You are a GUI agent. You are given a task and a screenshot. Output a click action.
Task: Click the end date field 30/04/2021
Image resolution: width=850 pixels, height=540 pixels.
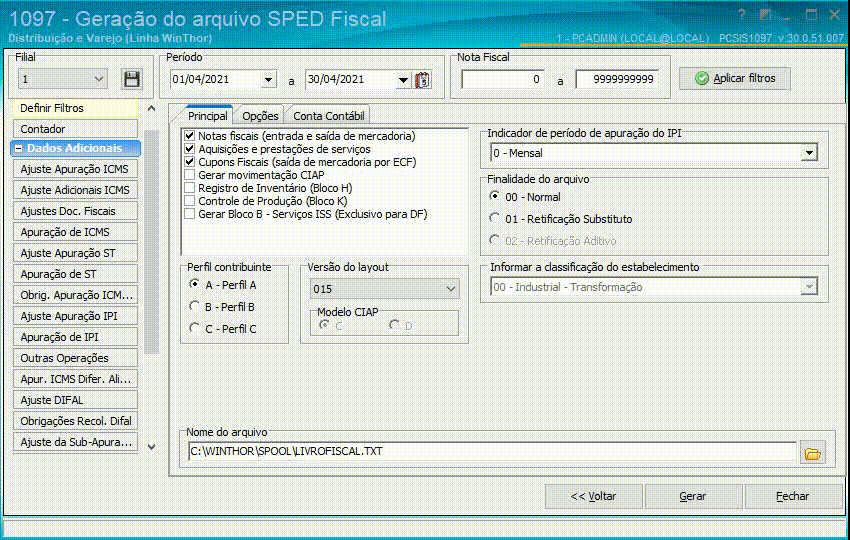point(350,80)
